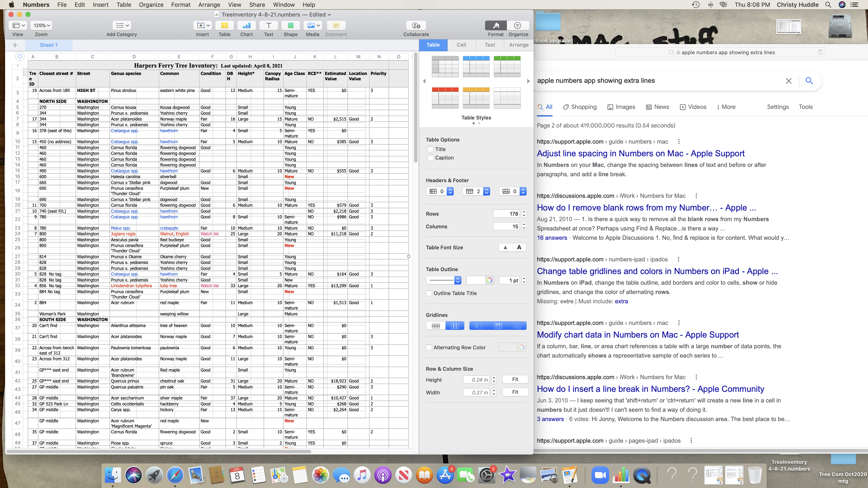
Task: Open the Organize sidebar icon
Action: [x=518, y=26]
